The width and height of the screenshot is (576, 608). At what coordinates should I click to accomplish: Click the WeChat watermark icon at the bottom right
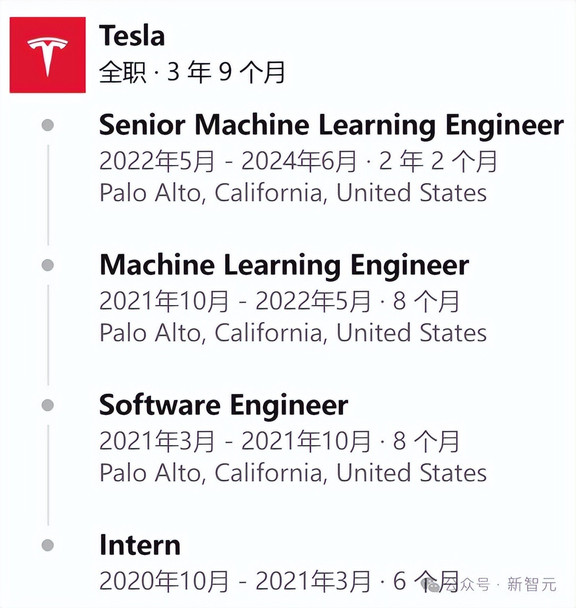[x=432, y=585]
